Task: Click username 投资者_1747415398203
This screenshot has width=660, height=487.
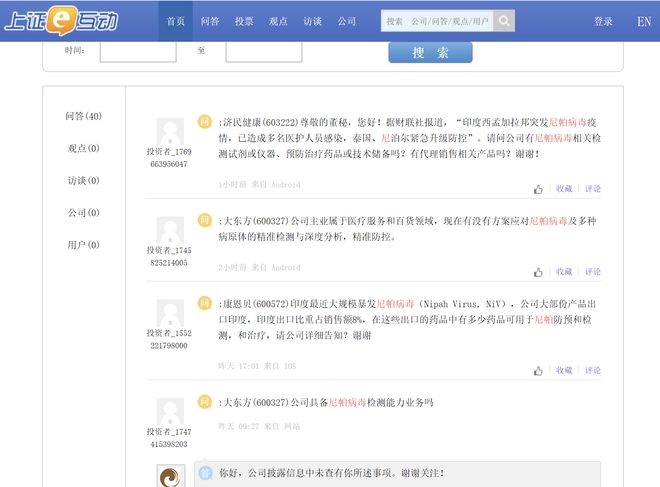Action: pos(169,438)
